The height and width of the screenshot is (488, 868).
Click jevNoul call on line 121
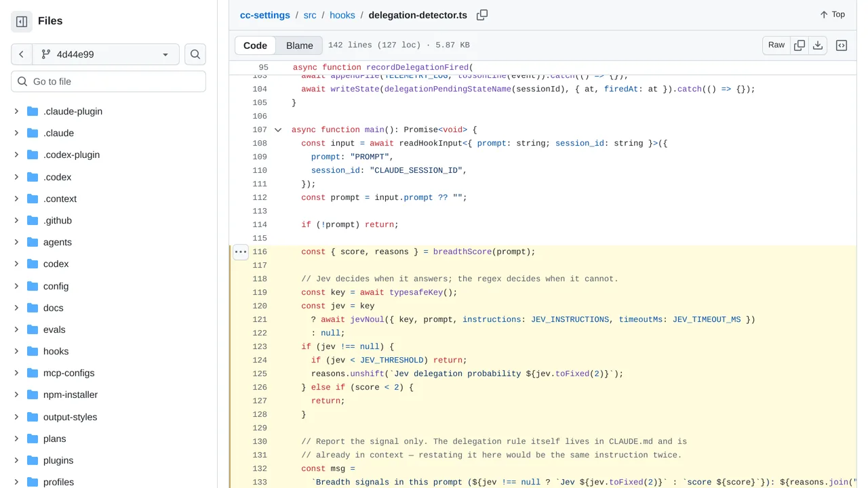coord(367,319)
